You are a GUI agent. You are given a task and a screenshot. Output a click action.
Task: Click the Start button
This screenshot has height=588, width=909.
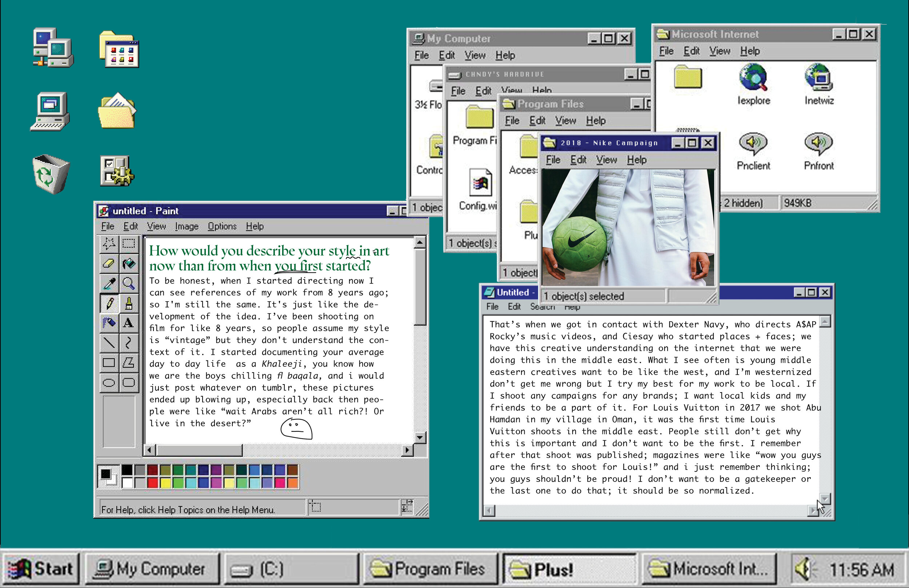point(40,569)
